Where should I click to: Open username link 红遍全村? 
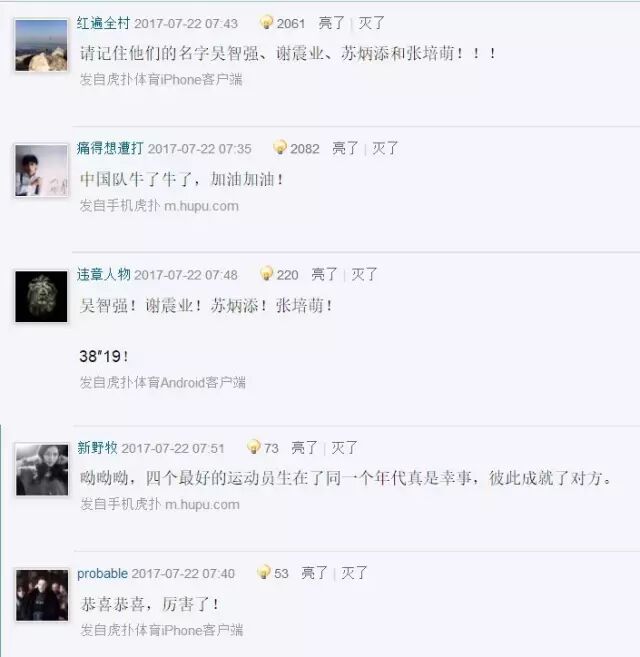coord(103,23)
